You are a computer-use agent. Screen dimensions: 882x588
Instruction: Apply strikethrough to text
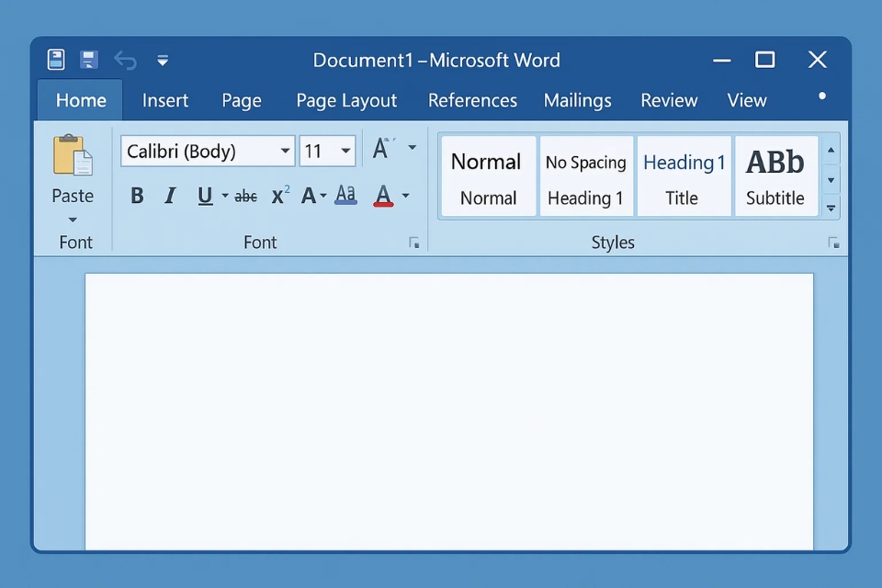pos(244,195)
